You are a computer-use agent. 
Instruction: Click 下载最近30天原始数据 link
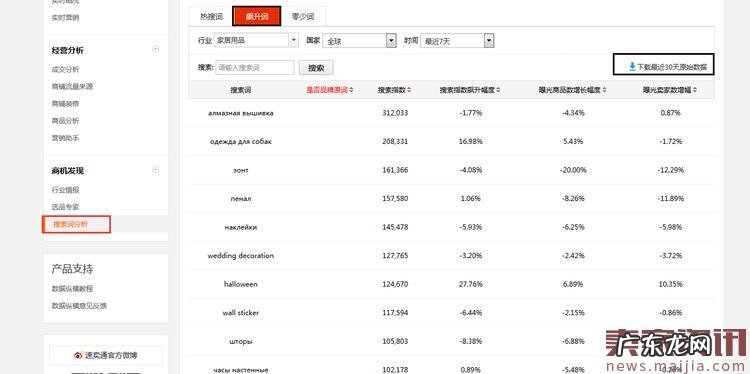click(671, 67)
